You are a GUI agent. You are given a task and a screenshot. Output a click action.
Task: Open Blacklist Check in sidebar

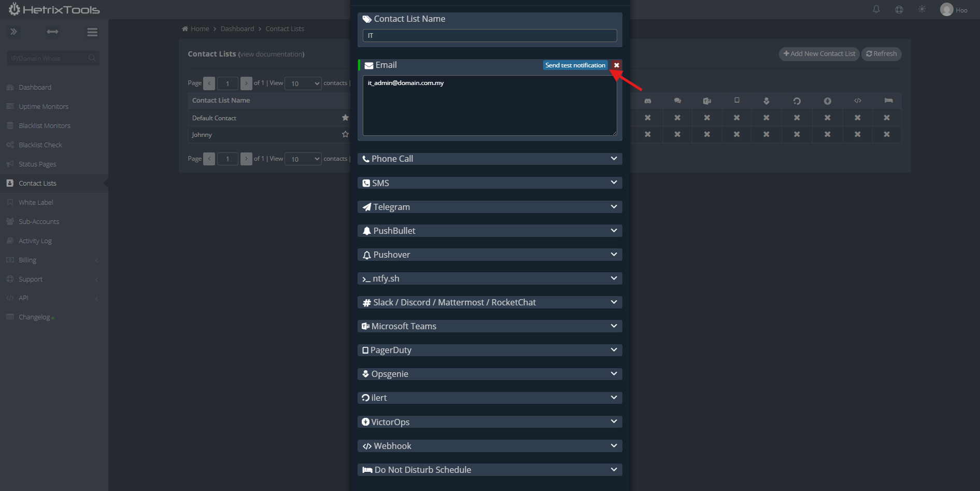40,145
